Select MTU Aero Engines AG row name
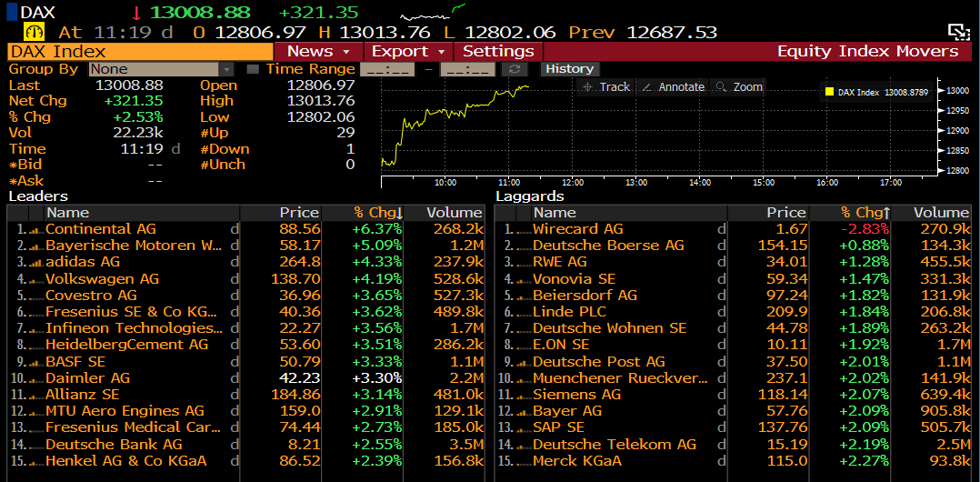The image size is (980, 482). point(125,411)
